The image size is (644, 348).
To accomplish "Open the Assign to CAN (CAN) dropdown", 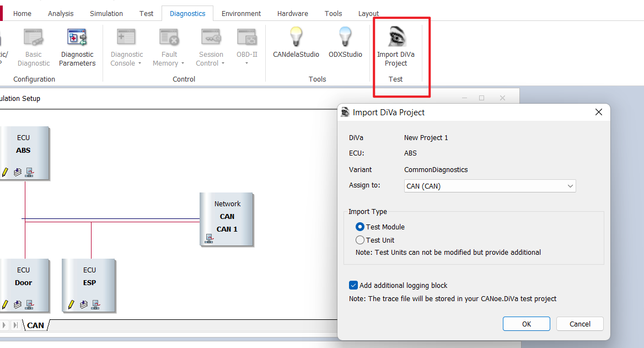I will 490,186.
